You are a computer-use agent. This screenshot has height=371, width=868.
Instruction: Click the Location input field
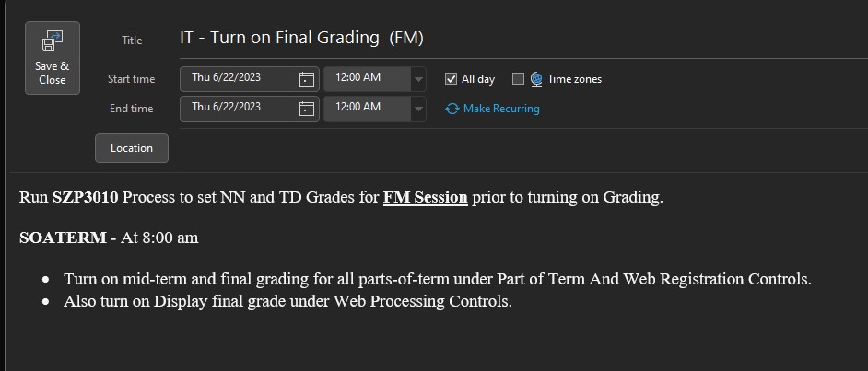516,149
